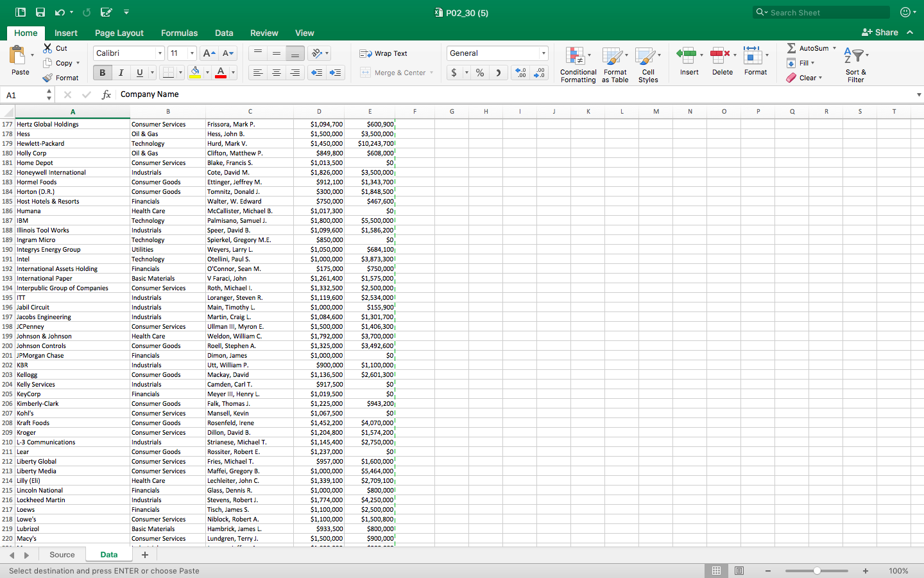Decrease decimal places

click(x=540, y=73)
